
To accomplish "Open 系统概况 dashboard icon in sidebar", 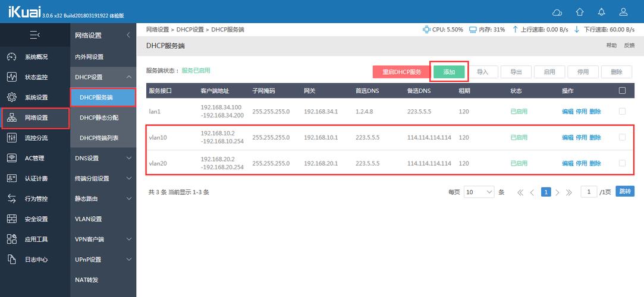I will tap(12, 57).
